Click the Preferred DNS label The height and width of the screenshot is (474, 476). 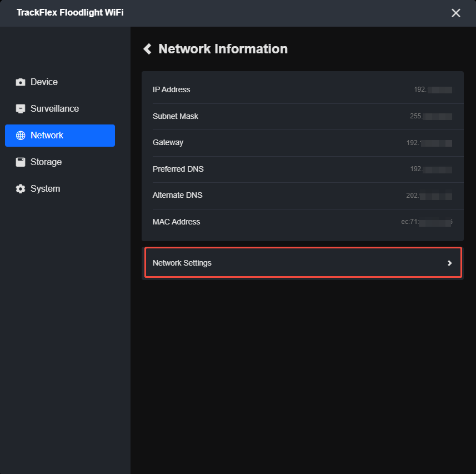[x=178, y=169]
